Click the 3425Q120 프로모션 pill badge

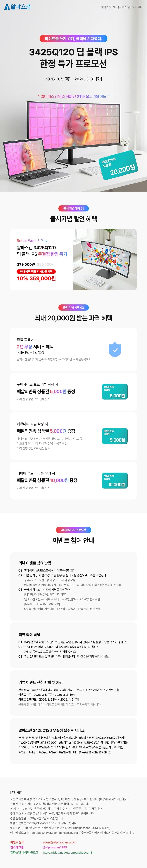73,530
